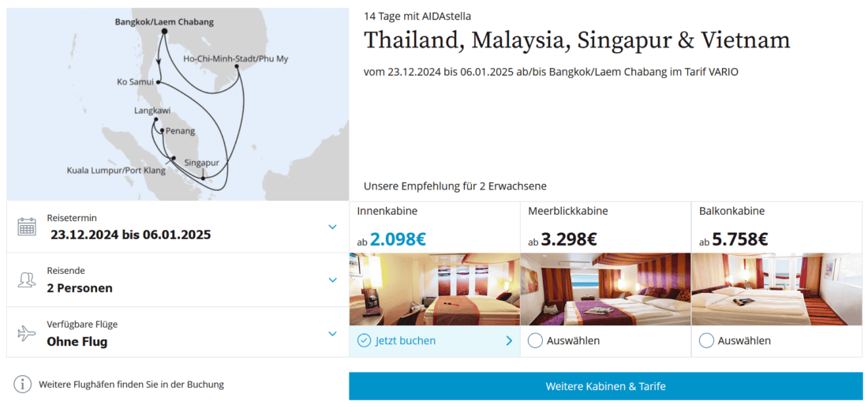The height and width of the screenshot is (409, 868).
Task: Select the Meerblickkabine Auswählen radio button
Action: pos(535,341)
